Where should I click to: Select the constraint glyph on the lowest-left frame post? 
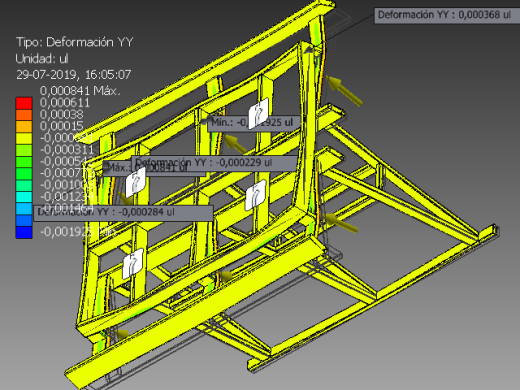point(133,263)
